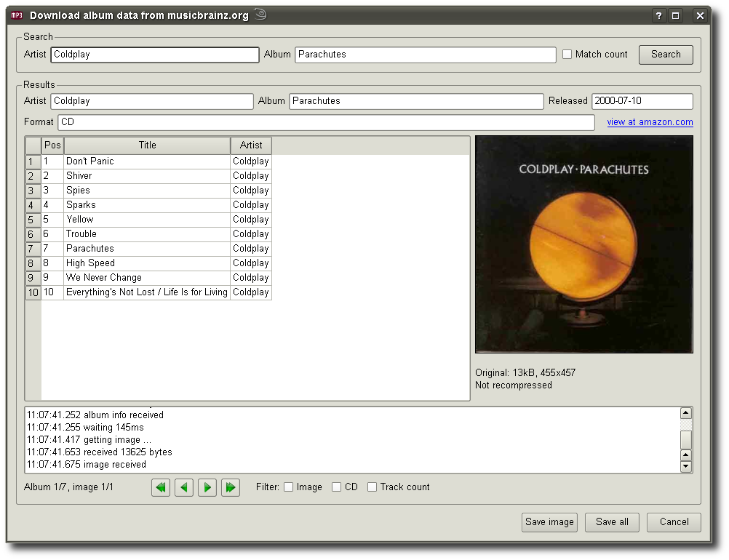This screenshot has height=560, width=729.
Task: Click log line 'album info received'
Action: point(95,415)
